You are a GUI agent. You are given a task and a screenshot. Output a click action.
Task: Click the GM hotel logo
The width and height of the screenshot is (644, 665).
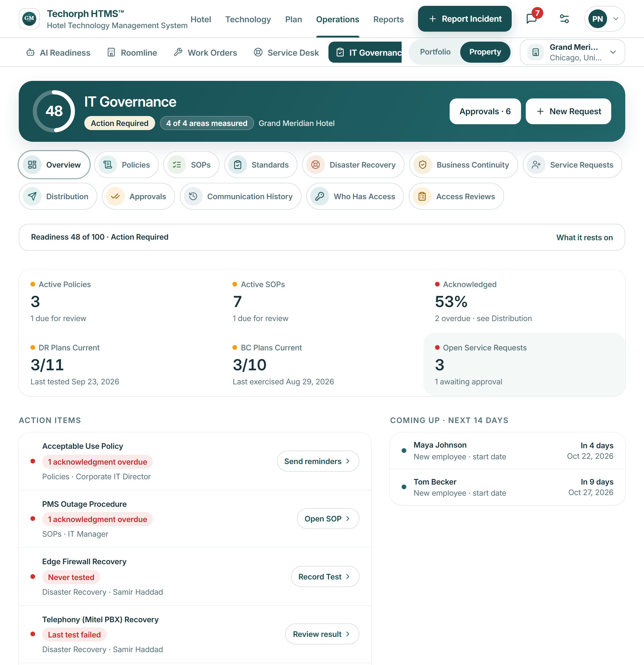29,19
